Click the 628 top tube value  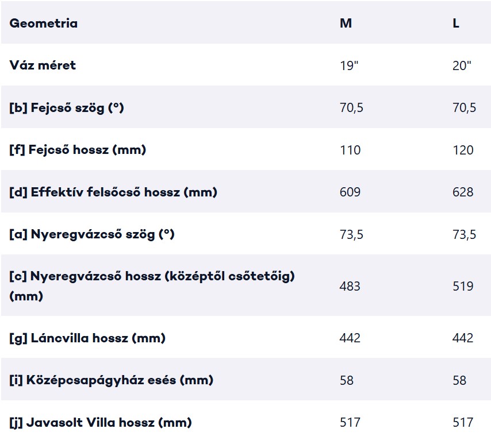[x=463, y=192]
